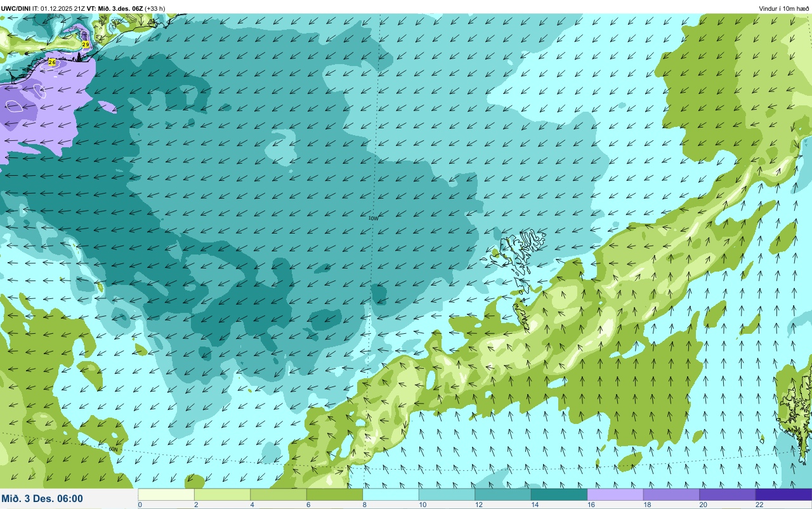
Task: Click the legend scale number "22"
Action: (759, 505)
